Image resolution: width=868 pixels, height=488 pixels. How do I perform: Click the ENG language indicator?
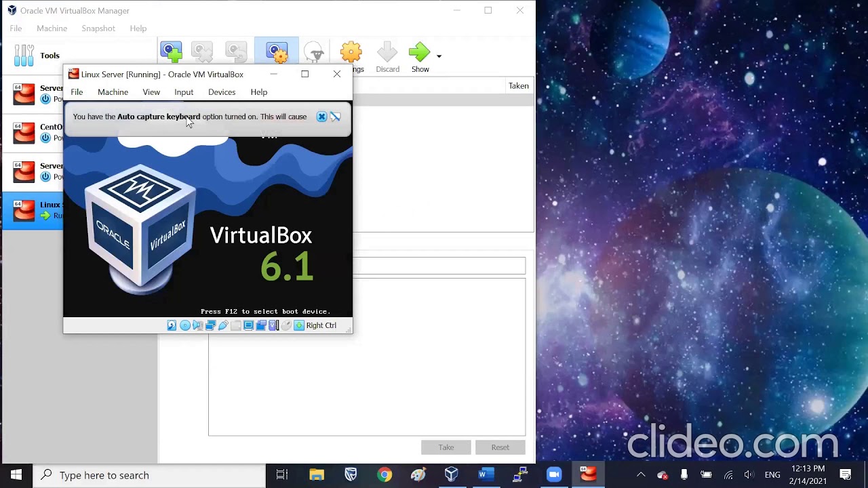(x=772, y=475)
